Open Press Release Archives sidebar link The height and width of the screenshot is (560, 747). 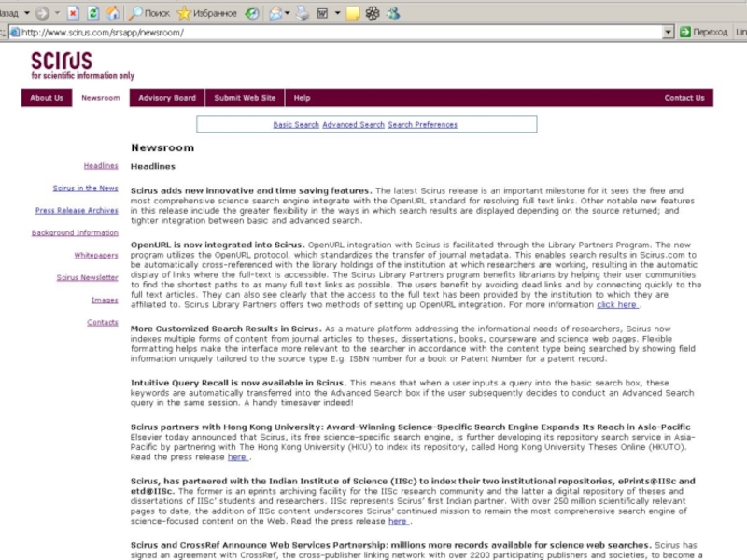click(x=77, y=211)
